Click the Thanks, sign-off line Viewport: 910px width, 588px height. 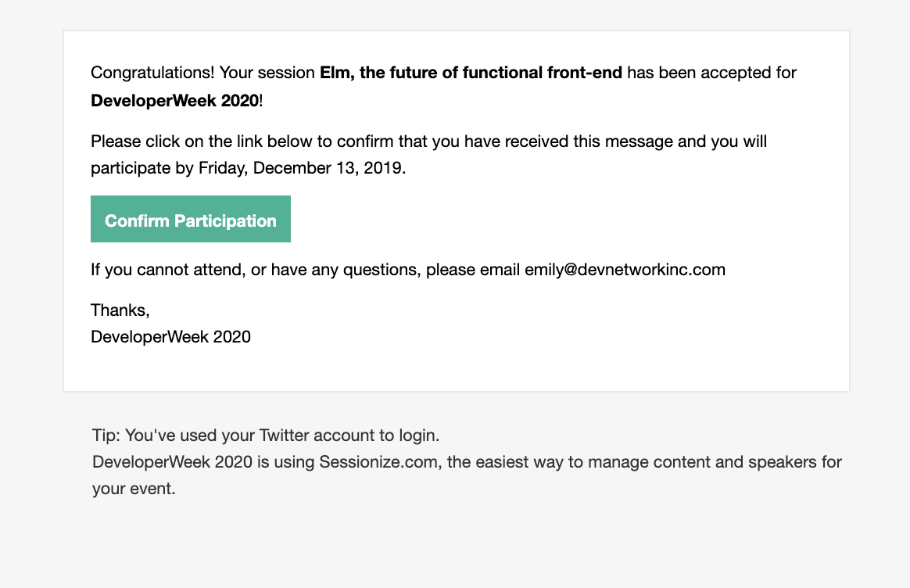tap(120, 310)
